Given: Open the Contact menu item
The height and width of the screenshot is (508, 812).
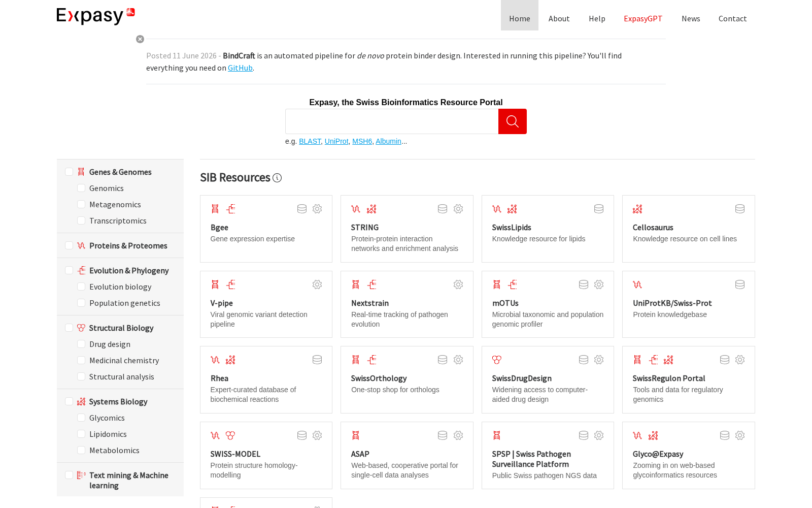Looking at the screenshot, I should click(732, 18).
